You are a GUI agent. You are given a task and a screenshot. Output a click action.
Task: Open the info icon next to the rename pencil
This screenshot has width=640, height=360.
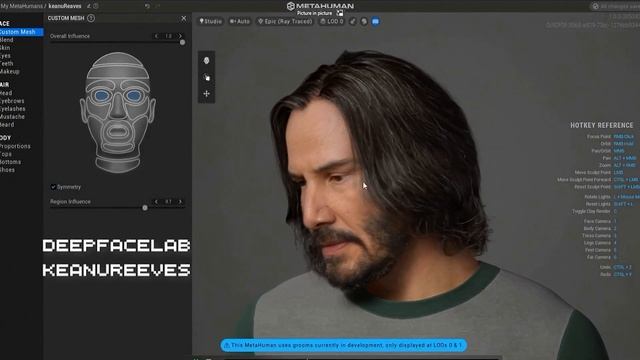pos(96,6)
